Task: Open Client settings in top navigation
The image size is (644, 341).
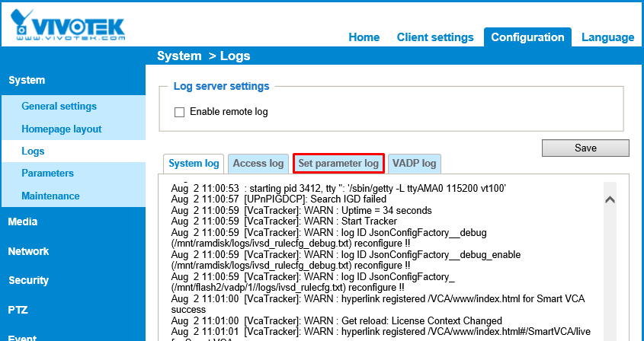Action: [435, 37]
